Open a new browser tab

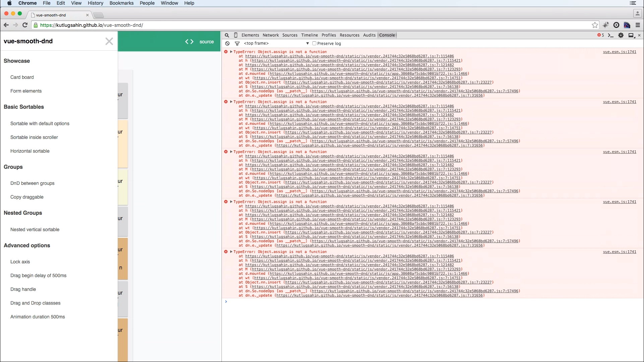(x=98, y=15)
